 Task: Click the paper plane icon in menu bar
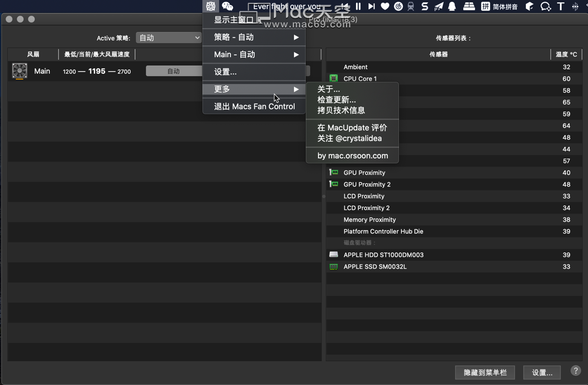click(x=438, y=6)
